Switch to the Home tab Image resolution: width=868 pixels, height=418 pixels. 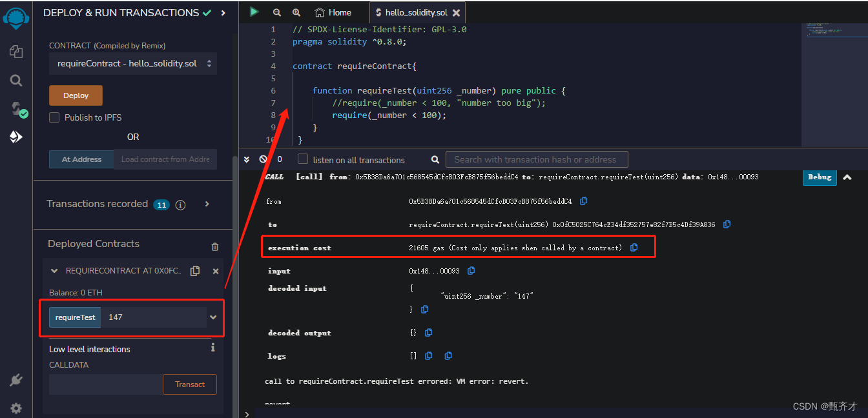(x=333, y=12)
